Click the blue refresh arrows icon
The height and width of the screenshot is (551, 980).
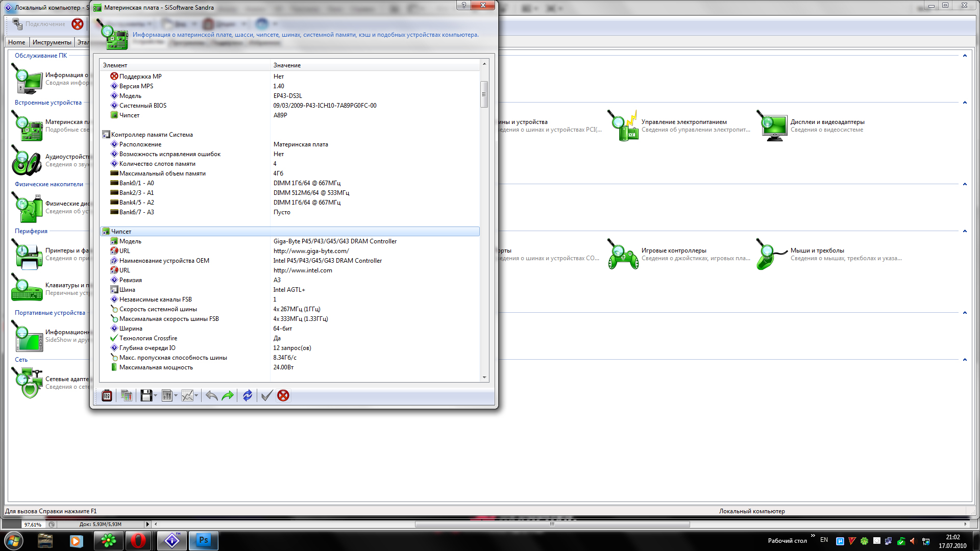[x=248, y=395]
